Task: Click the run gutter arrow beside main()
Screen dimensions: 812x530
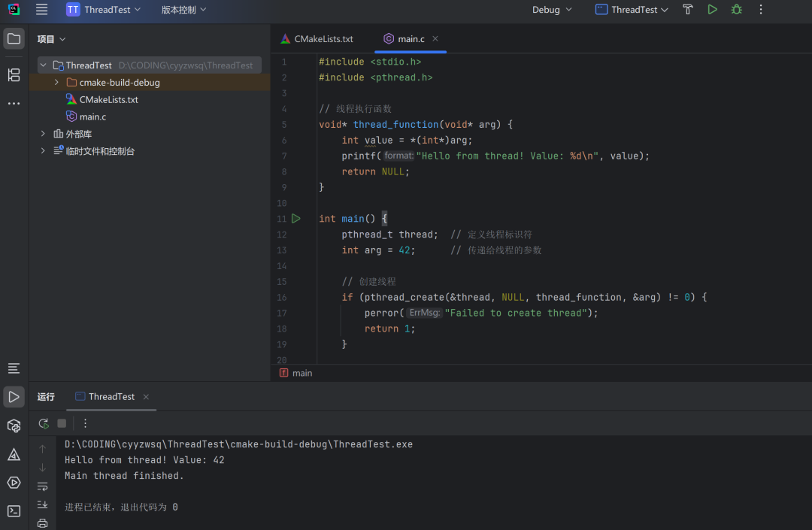Action: (x=295, y=219)
